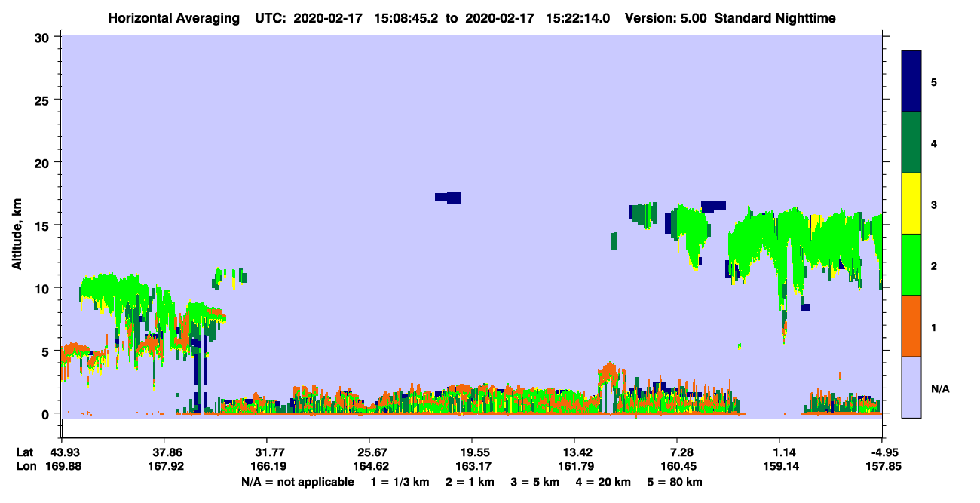Click the colorbar label '1'
This screenshot has height=503, width=980.
934,327
